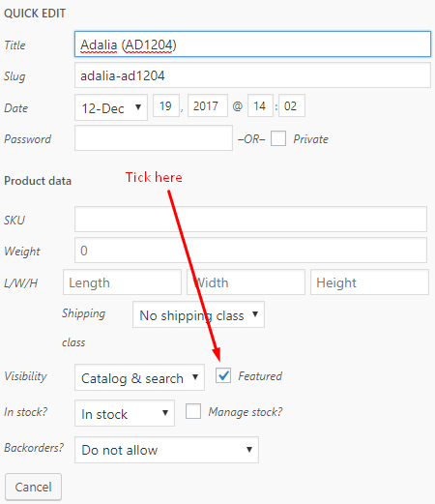
Task: Check the Manage stock? box
Action: coord(193,411)
